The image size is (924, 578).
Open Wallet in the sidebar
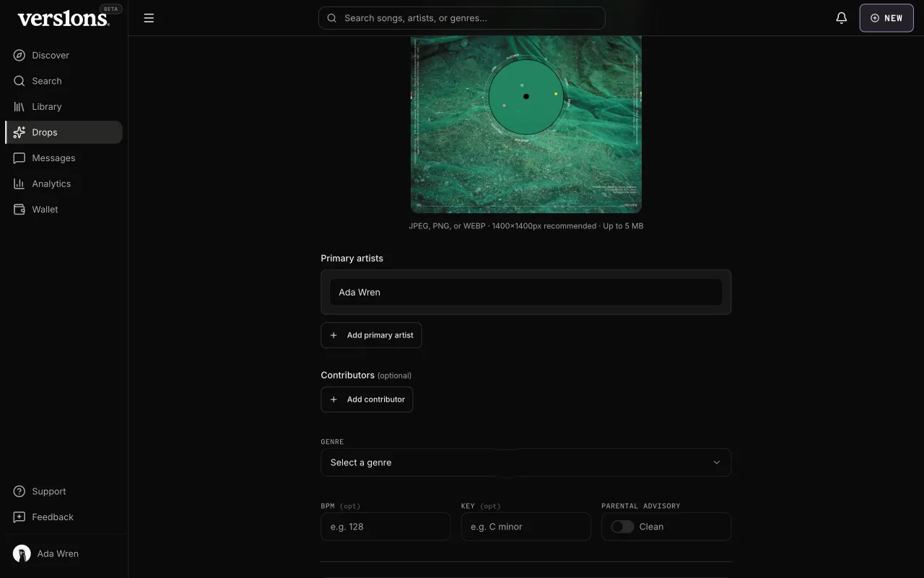click(x=64, y=210)
